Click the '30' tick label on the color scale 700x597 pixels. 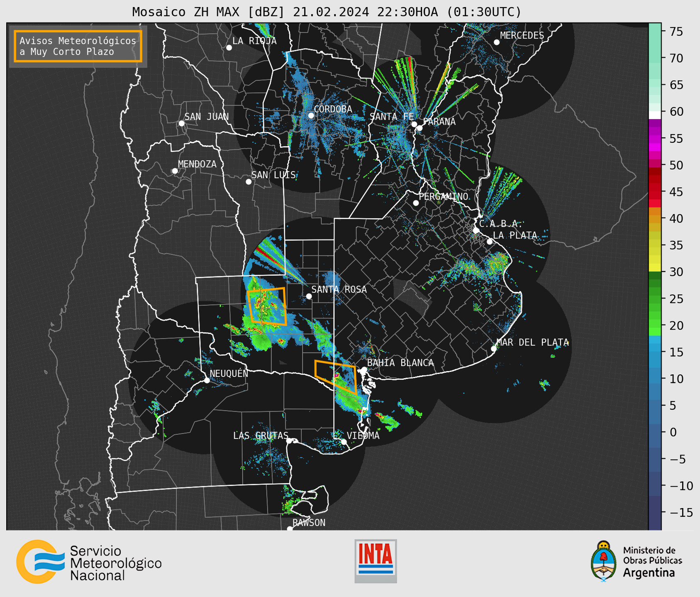(676, 272)
